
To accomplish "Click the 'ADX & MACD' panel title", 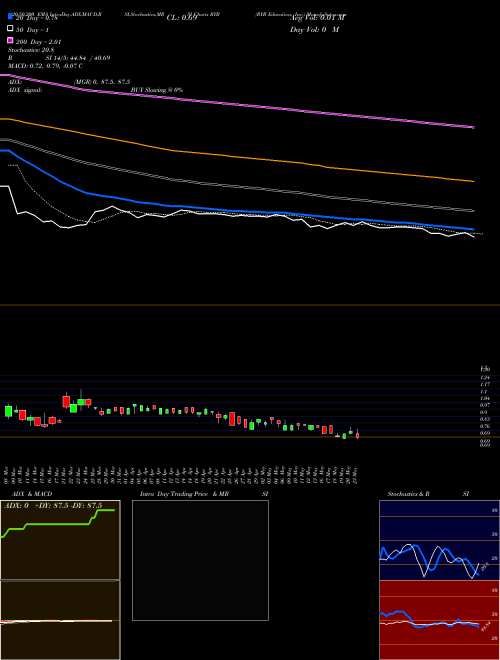I will (x=32, y=494).
